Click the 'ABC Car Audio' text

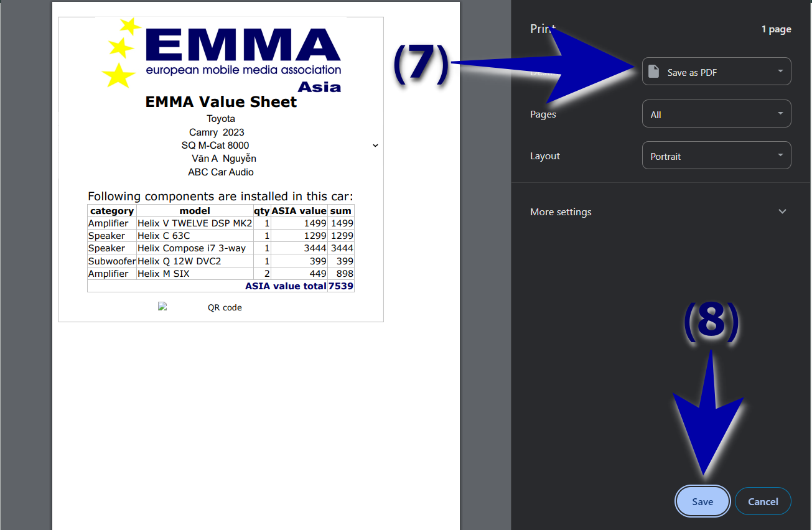click(221, 172)
